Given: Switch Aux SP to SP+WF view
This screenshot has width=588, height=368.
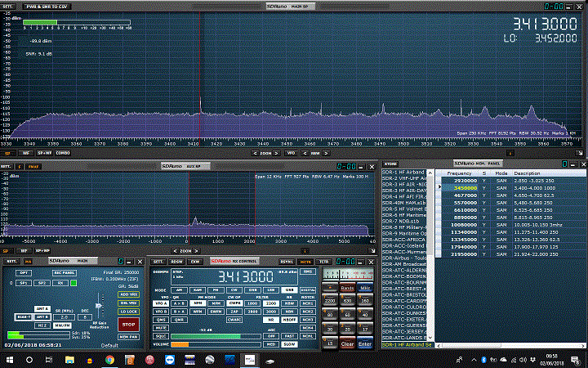Looking at the screenshot, I should coord(42,251).
